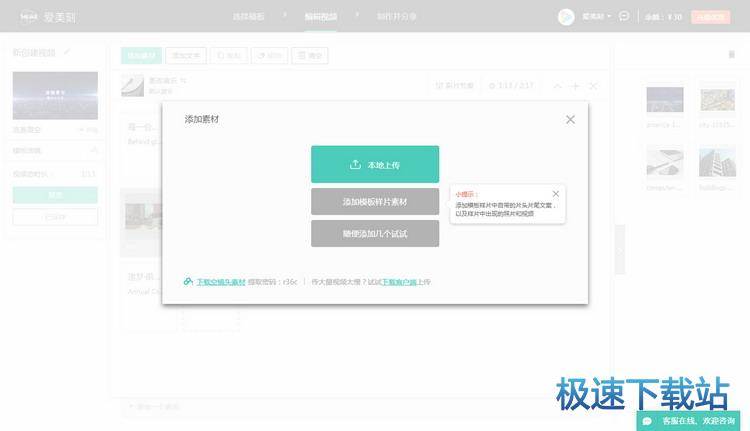Switch to the 编辑视频 step tab
Viewport: 750px width, 431px height.
320,17
